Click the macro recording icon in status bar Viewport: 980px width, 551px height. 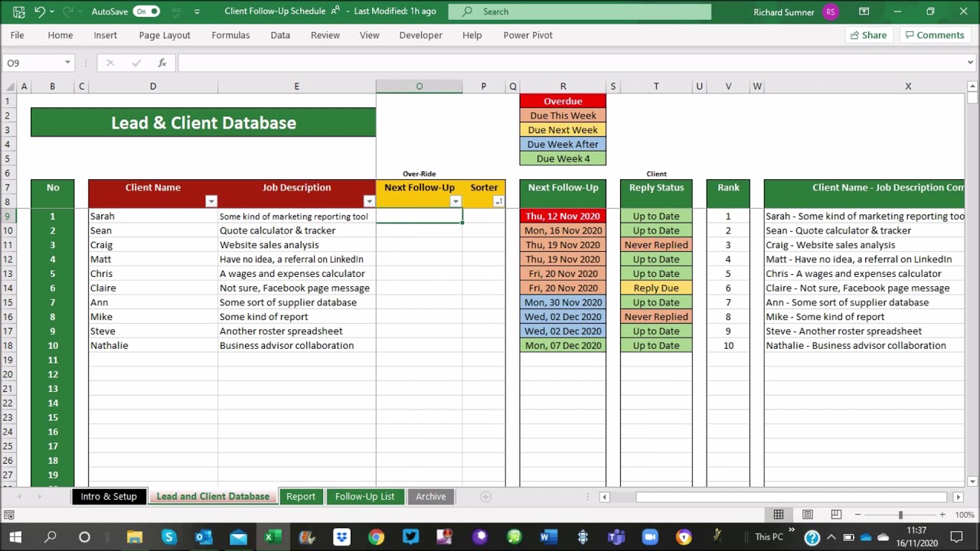pos(9,515)
